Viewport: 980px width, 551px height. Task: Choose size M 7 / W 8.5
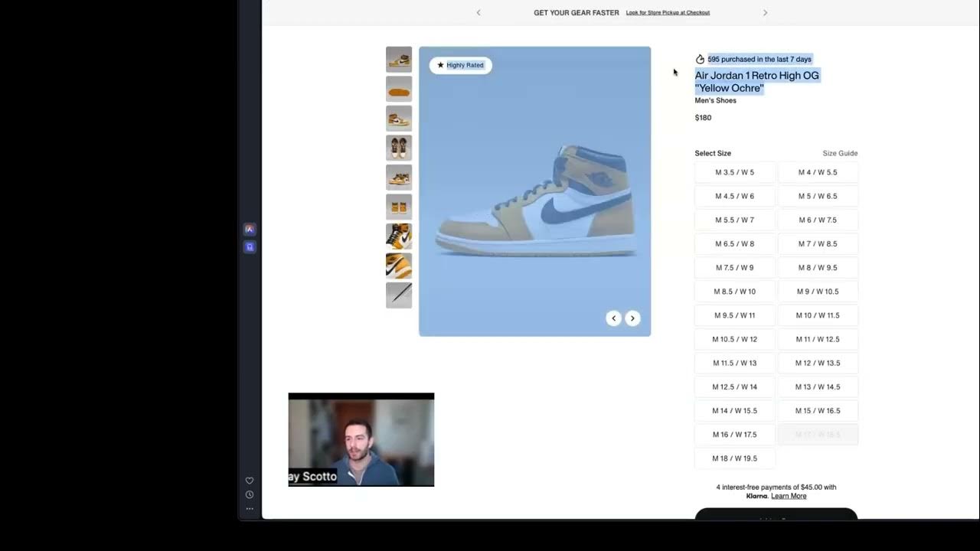pyautogui.click(x=818, y=243)
